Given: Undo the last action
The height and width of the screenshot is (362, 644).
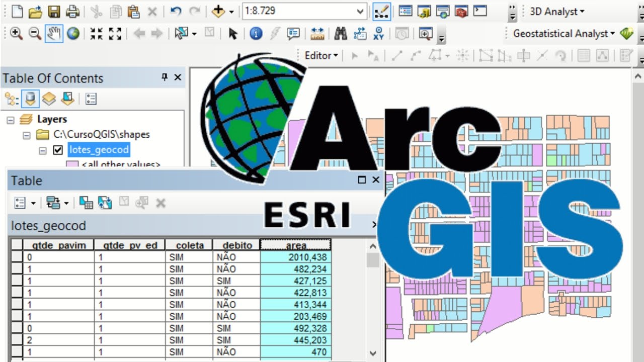Looking at the screenshot, I should click(x=176, y=11).
